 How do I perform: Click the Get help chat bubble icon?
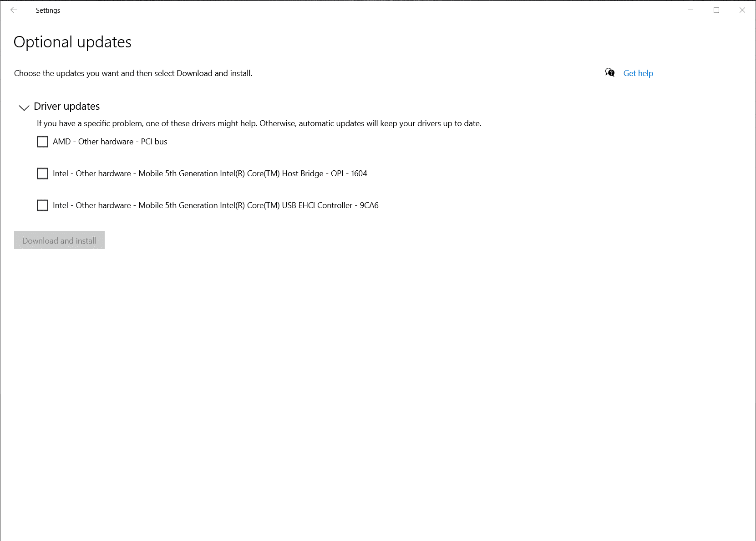[x=609, y=73]
